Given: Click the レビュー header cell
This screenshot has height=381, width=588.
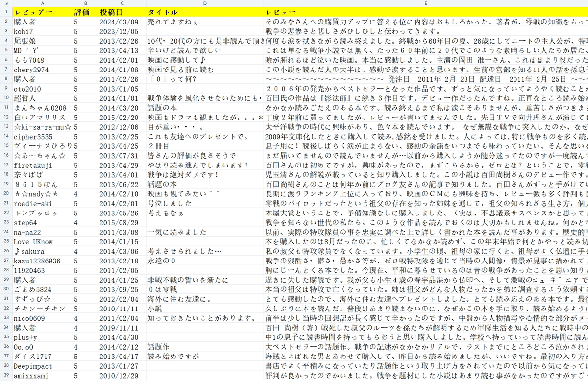Looking at the screenshot, I should (425, 12).
